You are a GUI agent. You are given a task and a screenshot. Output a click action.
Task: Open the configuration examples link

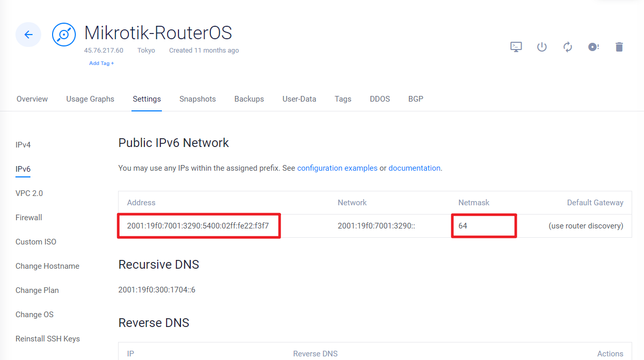(x=337, y=168)
